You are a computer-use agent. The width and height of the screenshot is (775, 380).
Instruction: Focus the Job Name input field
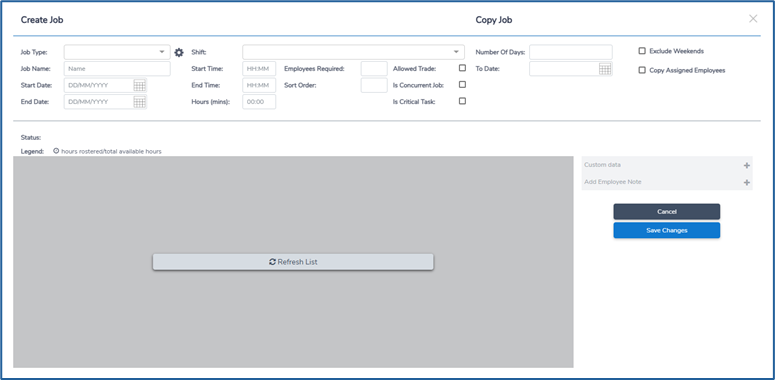[117, 69]
